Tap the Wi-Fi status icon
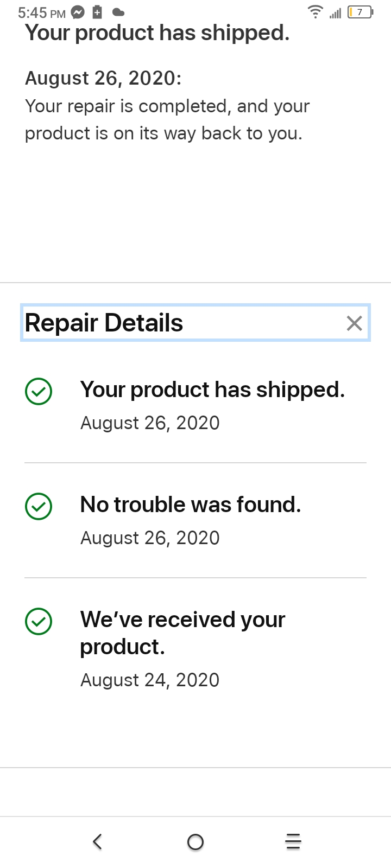391x868 pixels. point(315,11)
